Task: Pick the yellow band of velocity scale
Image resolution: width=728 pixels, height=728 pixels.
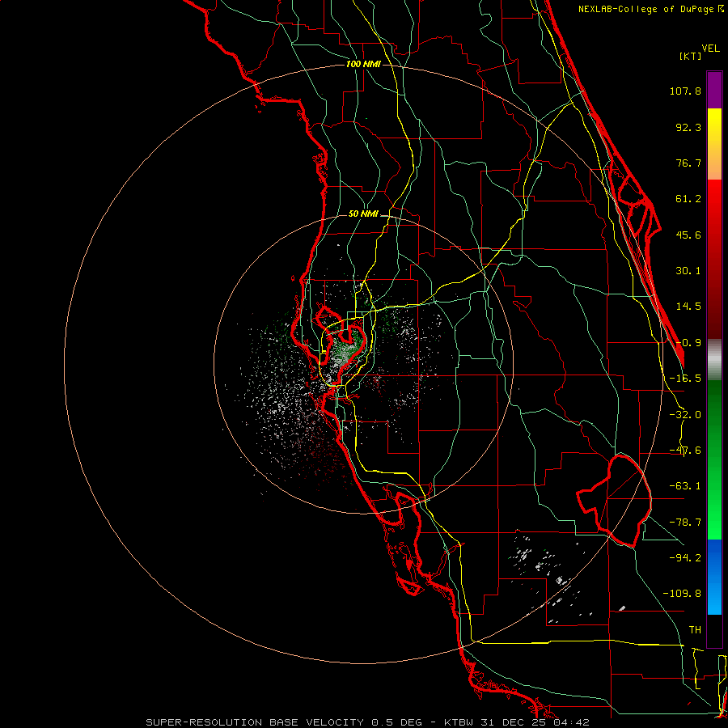Action: point(714,144)
